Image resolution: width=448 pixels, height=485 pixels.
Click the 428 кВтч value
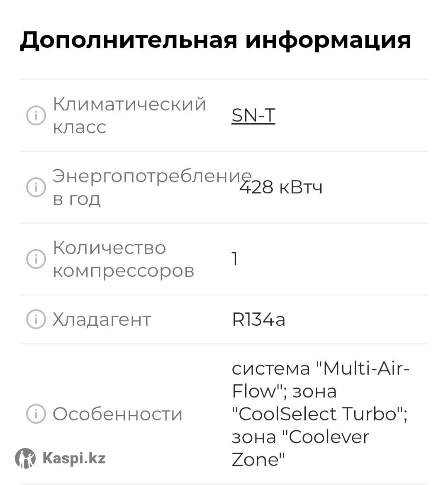point(281,187)
